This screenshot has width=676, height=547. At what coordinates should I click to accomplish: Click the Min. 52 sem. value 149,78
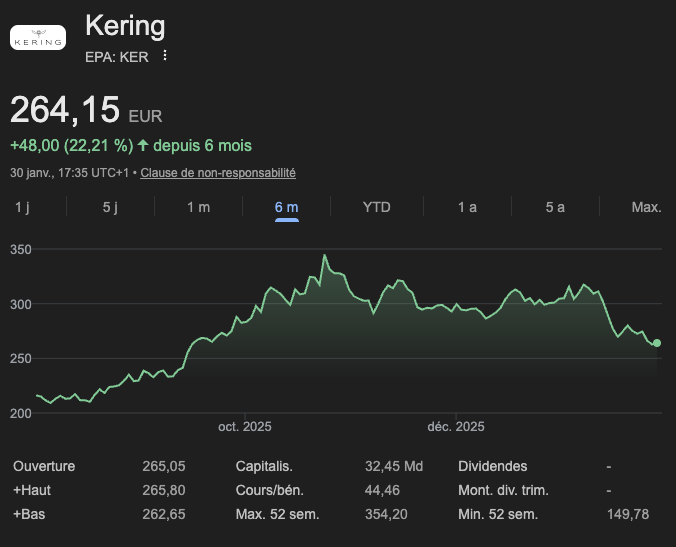click(628, 514)
